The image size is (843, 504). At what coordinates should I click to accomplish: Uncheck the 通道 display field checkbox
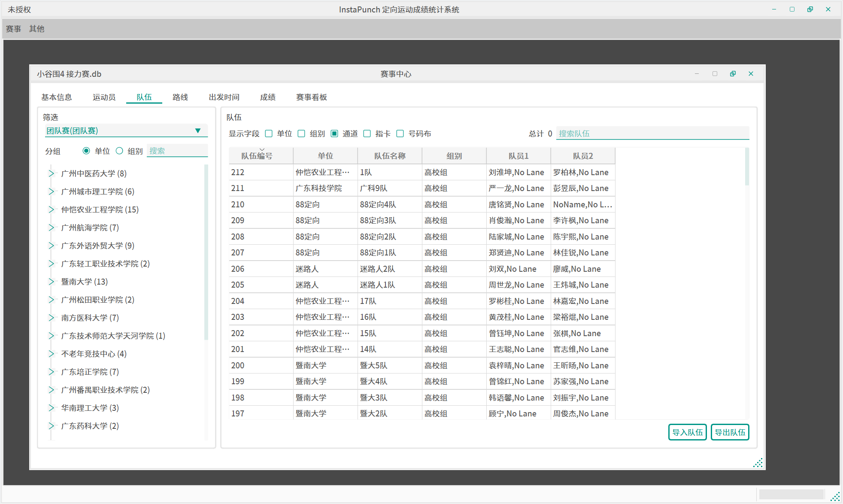[x=334, y=134]
